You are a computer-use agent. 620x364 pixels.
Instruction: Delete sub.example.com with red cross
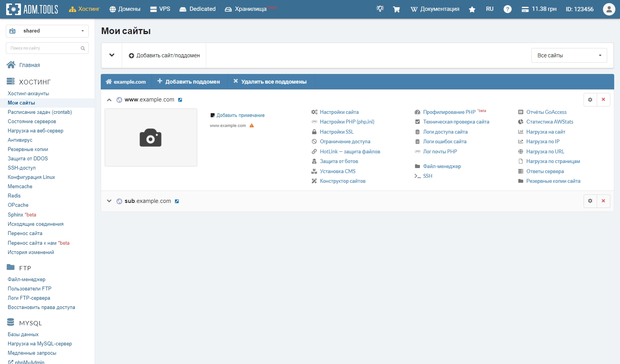point(603,201)
